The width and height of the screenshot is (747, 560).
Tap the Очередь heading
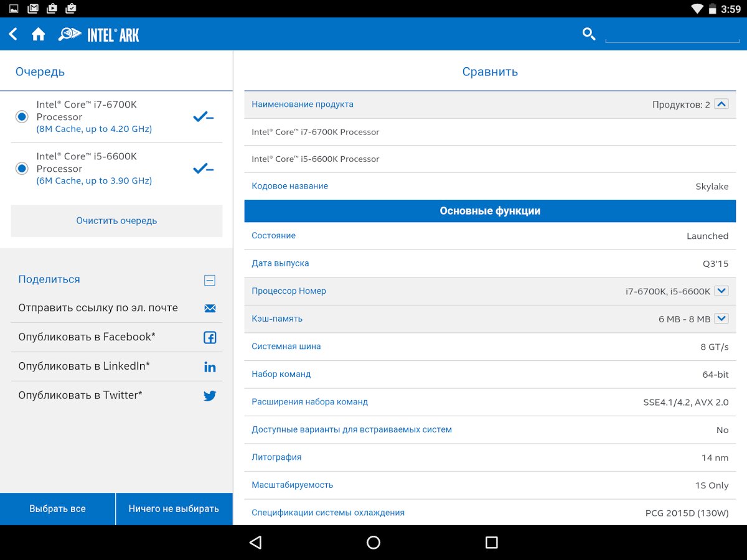[40, 72]
